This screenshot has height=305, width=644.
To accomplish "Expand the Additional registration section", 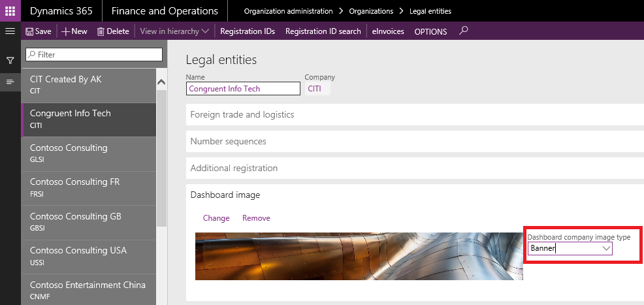I will tap(415, 168).
